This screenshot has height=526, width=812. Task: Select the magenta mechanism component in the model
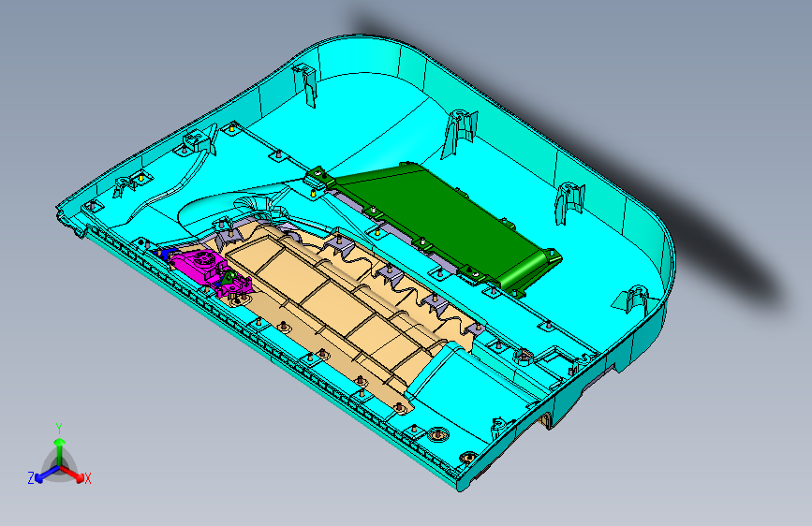210,270
